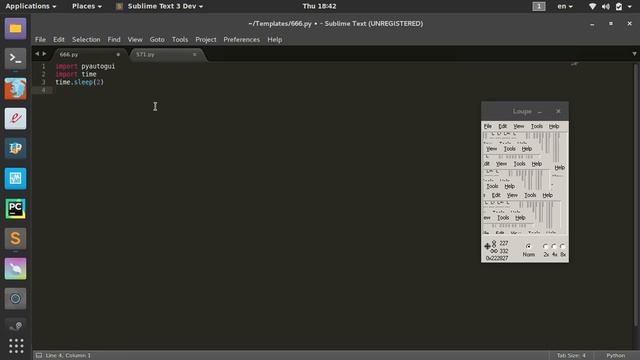This screenshot has height=360, width=640.
Task: Open the LP application dock icon
Action: click(16, 149)
